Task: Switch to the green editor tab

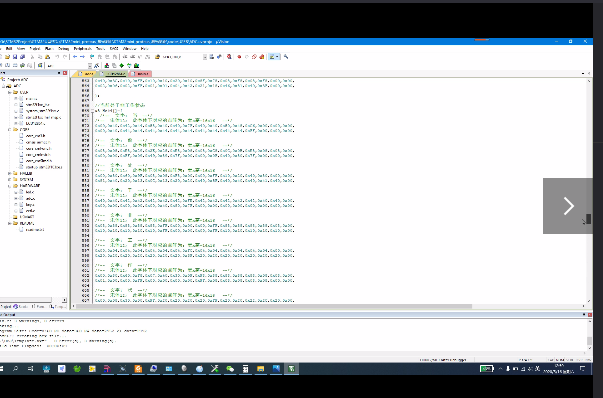Action: (x=113, y=73)
